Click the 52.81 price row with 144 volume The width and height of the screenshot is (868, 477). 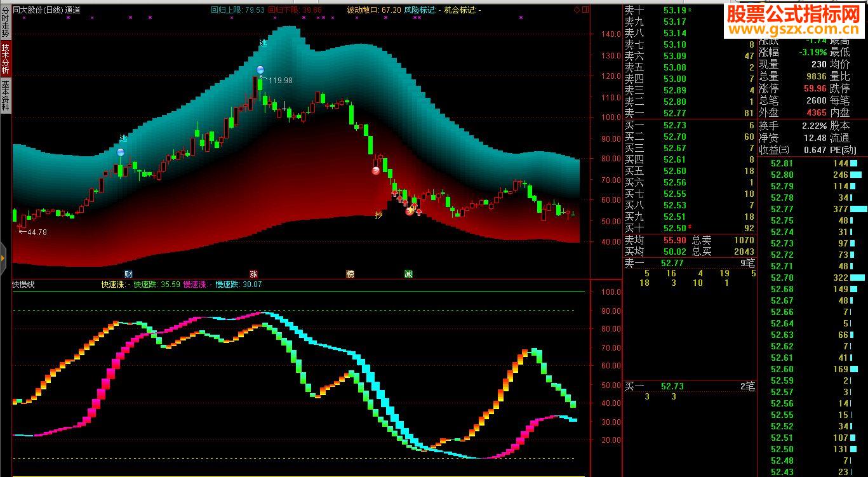(x=813, y=163)
